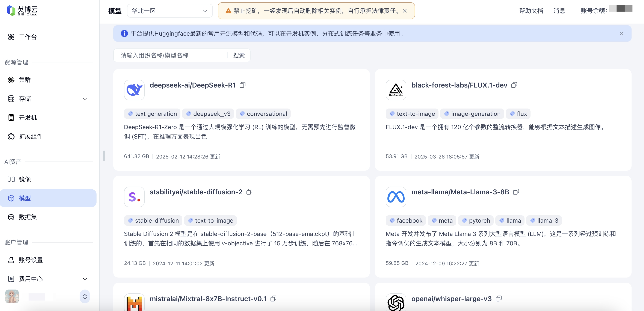Click the 存储 storage icon
The image size is (644, 311).
pyautogui.click(x=11, y=99)
